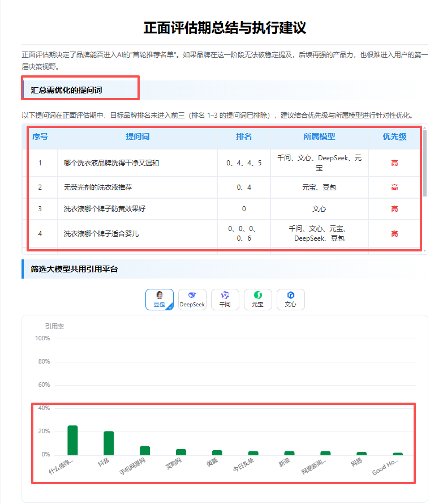Click the 什么值得… bar in chart
The height and width of the screenshot is (504, 430).
72,441
